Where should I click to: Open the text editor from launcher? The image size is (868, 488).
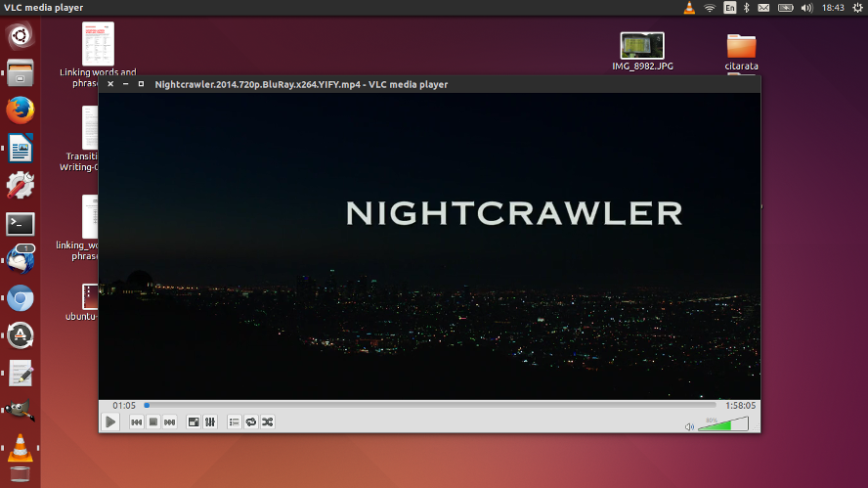click(x=20, y=374)
